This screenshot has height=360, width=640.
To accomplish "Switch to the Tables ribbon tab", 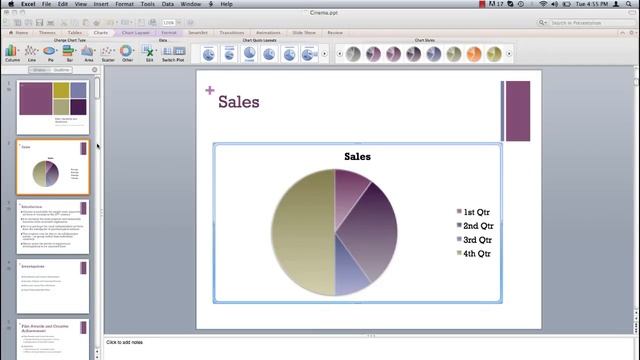I will [x=74, y=33].
